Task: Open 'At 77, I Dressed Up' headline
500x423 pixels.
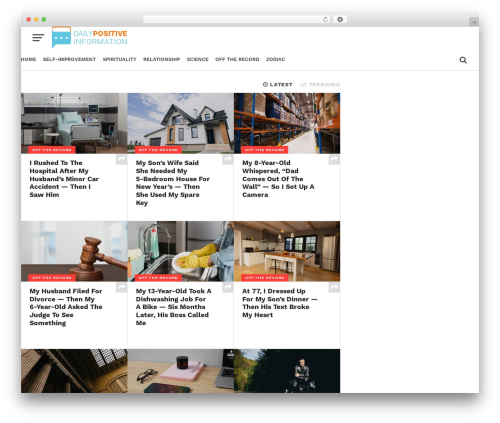Action: coord(279,303)
